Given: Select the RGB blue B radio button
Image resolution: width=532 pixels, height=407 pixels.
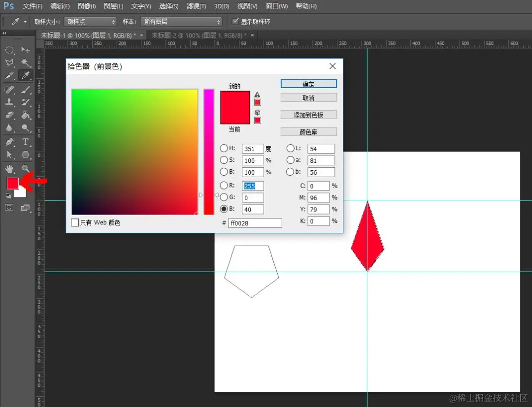Looking at the screenshot, I should click(224, 209).
